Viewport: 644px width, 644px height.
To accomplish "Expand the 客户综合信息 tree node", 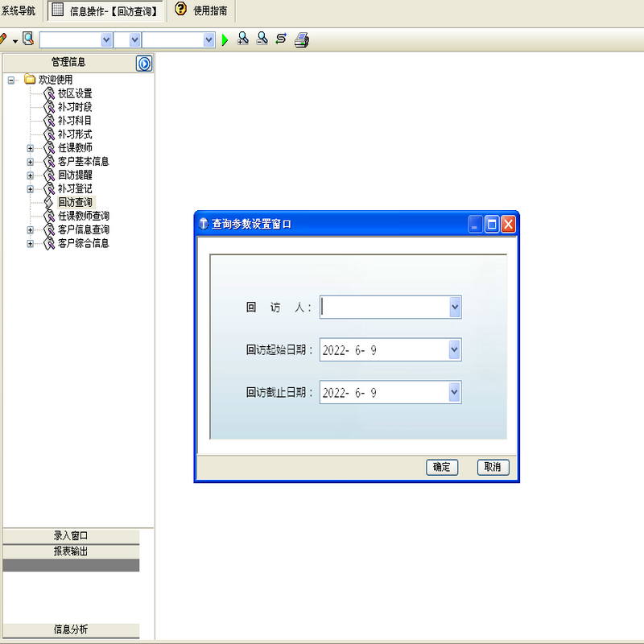I will coord(30,244).
